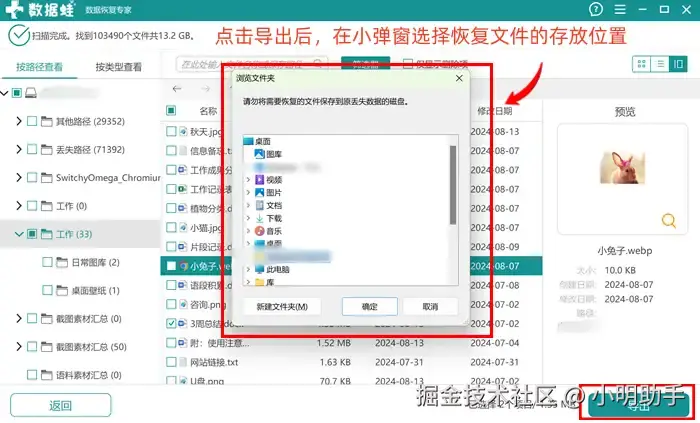Expand 视频 folder in browse dialog
This screenshot has height=423, width=700.
[248, 179]
